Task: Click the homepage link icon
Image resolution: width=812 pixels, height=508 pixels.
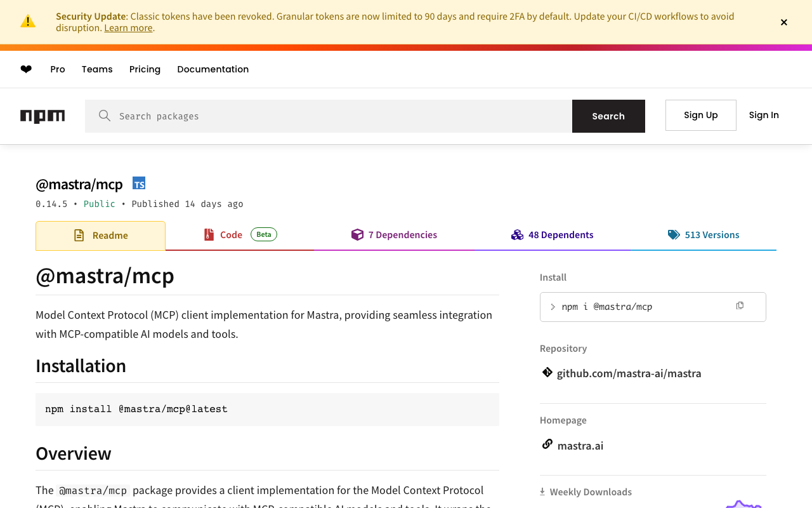Action: (547, 444)
